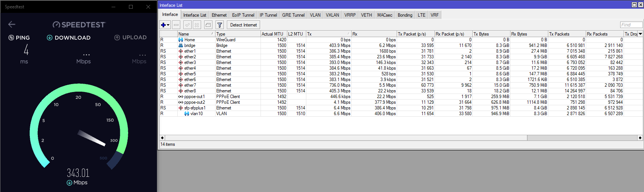The image size is (644, 192).
Task: Select the ether8 interface icon
Action: tap(181, 91)
